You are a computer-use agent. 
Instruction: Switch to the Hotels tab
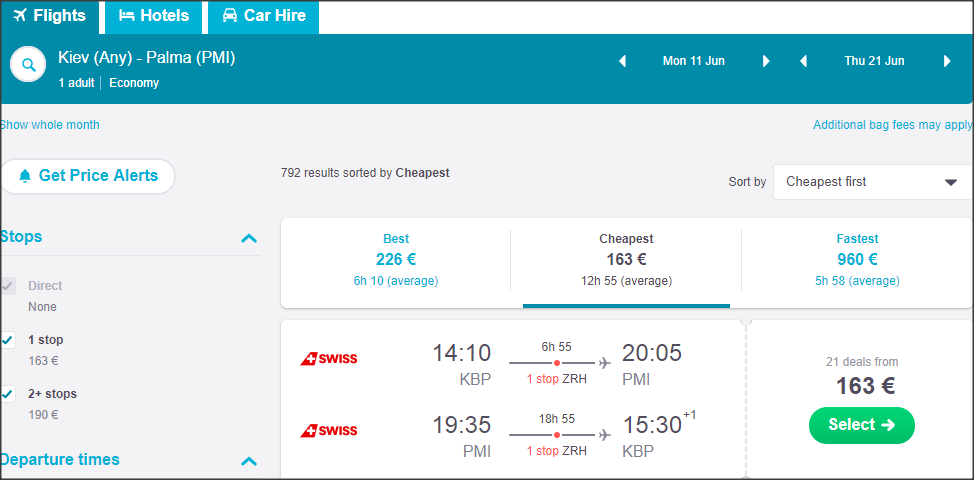coord(153,16)
